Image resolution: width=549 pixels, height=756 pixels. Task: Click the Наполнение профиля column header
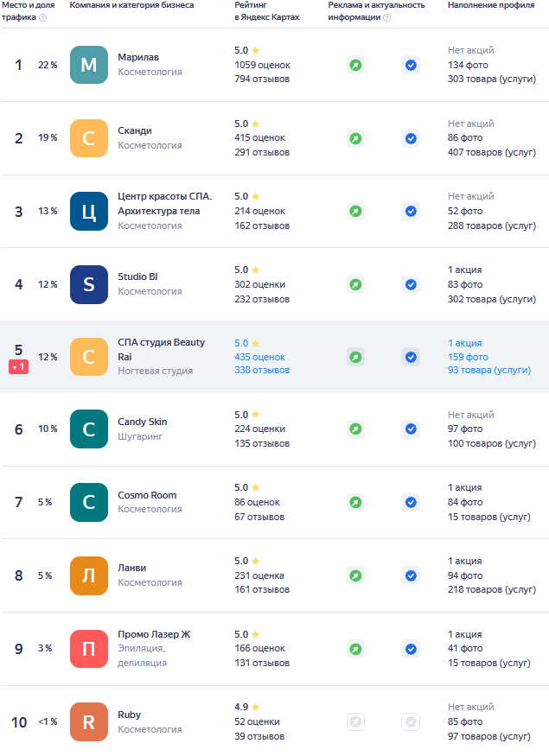pyautogui.click(x=491, y=5)
